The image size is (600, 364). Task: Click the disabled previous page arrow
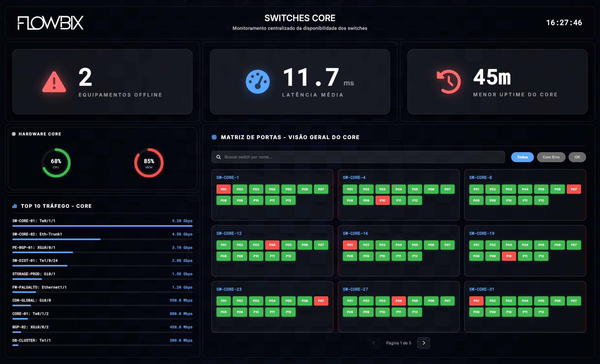click(x=374, y=343)
